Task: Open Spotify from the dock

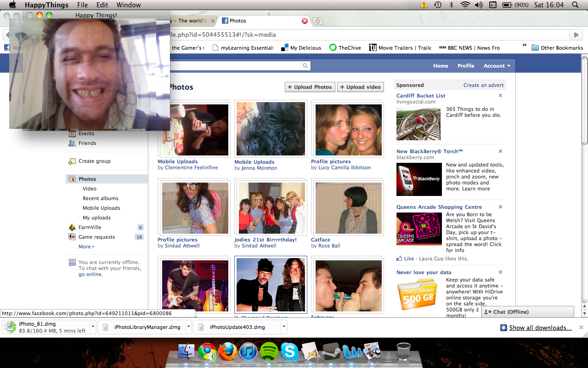Action: (269, 352)
